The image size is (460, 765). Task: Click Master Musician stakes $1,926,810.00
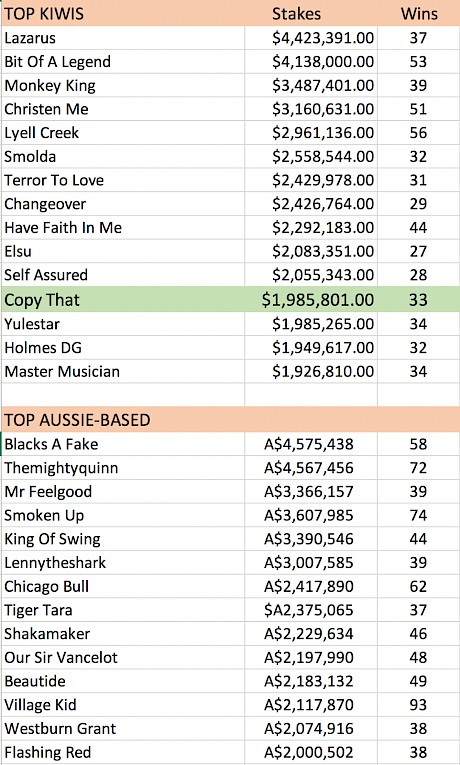click(311, 371)
